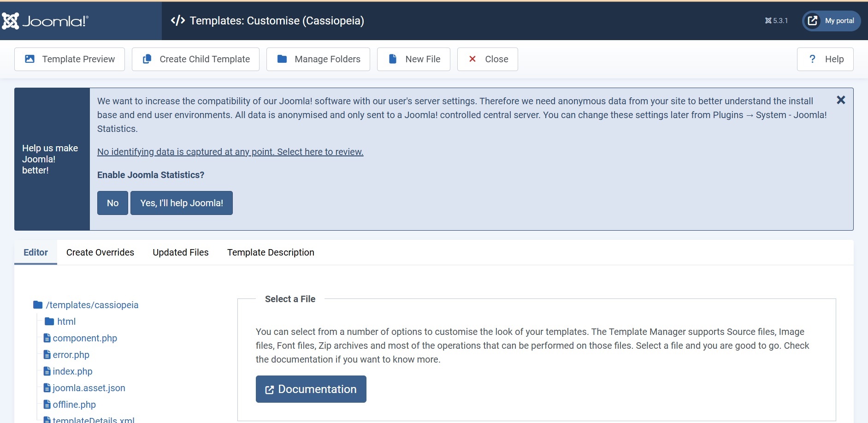This screenshot has height=423, width=868.
Task: Click the html folder icon
Action: pyautogui.click(x=49, y=322)
